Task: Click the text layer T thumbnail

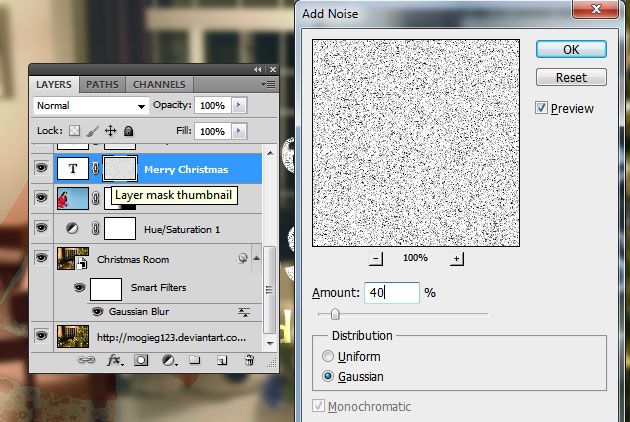Action: point(73,168)
